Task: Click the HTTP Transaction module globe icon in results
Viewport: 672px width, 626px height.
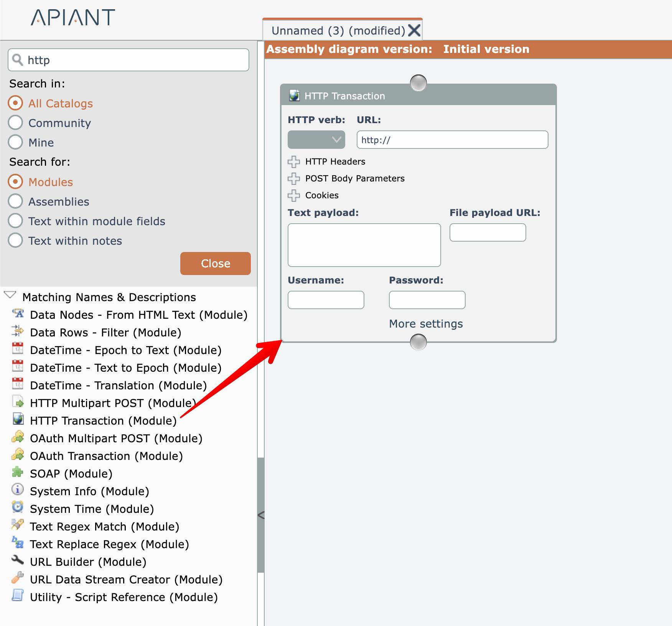Action: [x=18, y=419]
